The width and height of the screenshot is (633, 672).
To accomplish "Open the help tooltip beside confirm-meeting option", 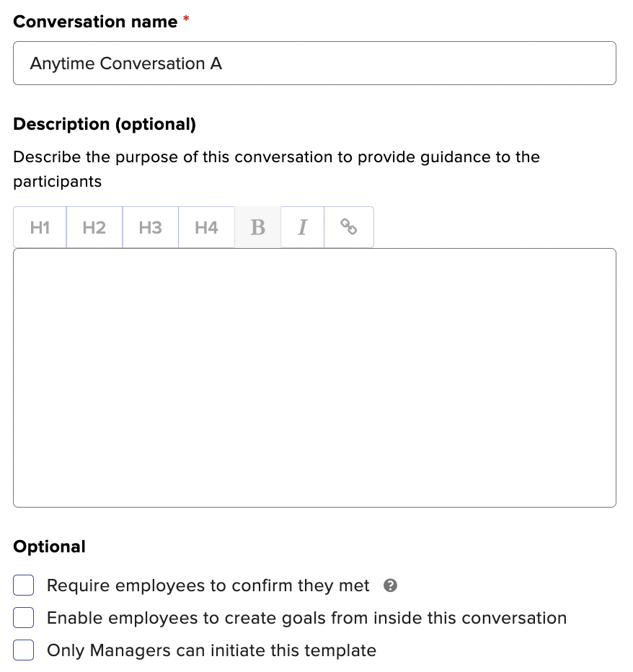I will [390, 585].
